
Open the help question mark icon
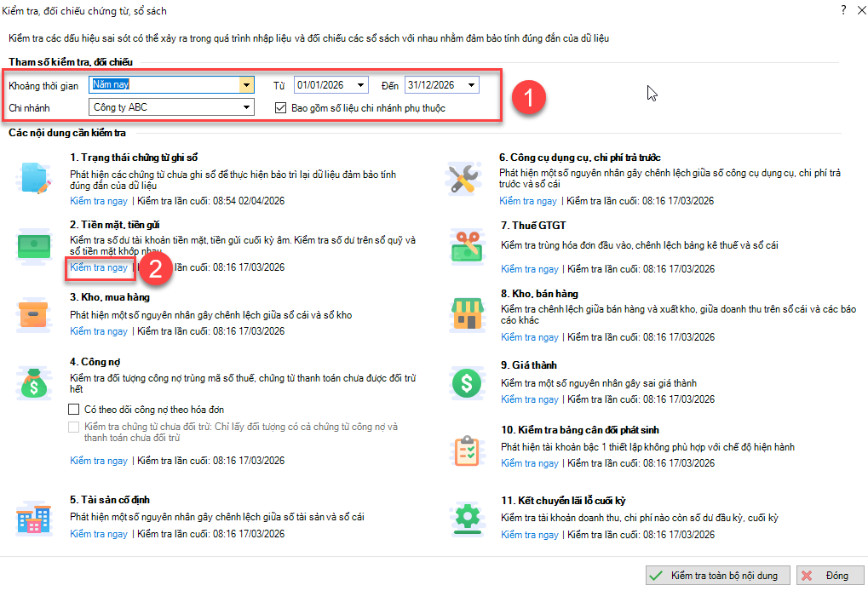point(843,10)
